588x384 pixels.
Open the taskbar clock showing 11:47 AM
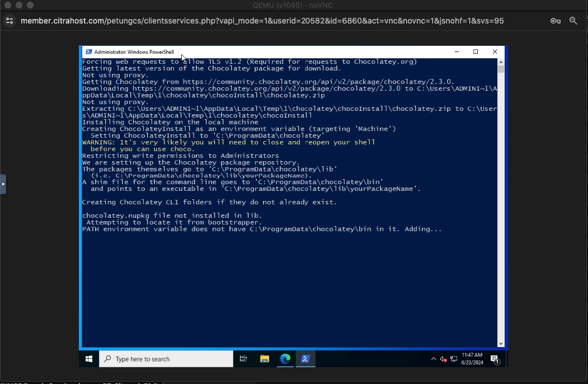[x=472, y=359]
